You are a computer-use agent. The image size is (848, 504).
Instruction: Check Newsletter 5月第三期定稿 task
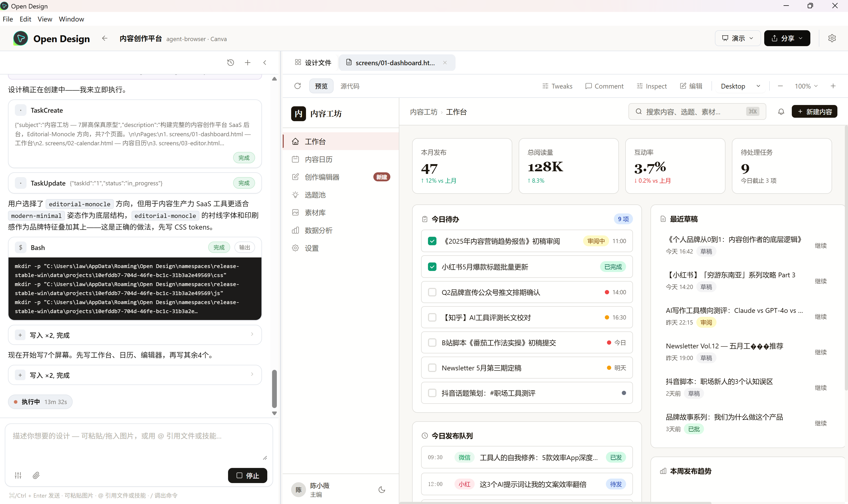coord(432,368)
